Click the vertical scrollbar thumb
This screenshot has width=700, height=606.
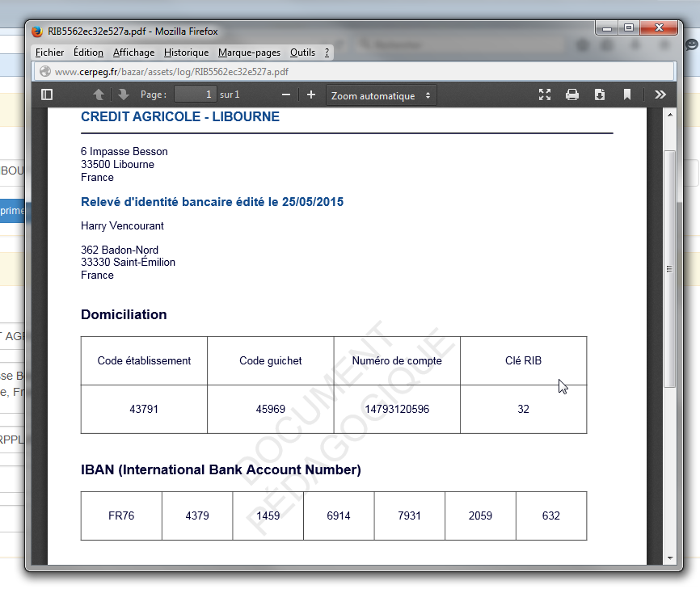[669, 269]
